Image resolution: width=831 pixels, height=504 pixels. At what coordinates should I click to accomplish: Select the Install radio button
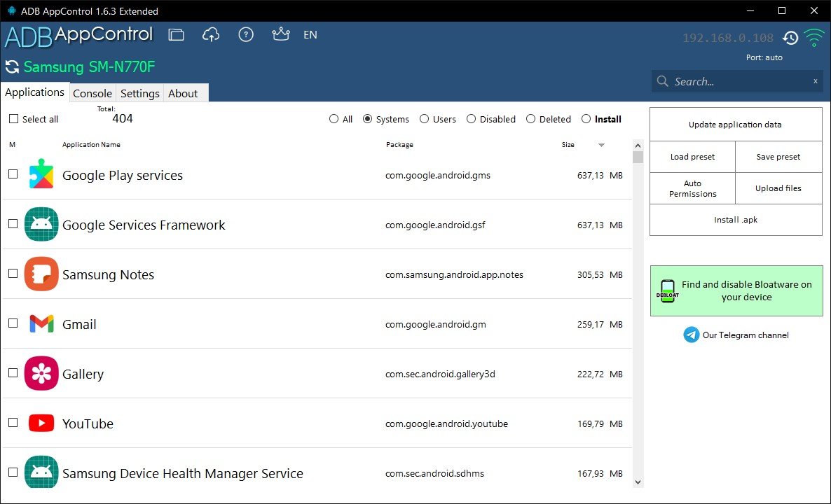click(x=586, y=119)
